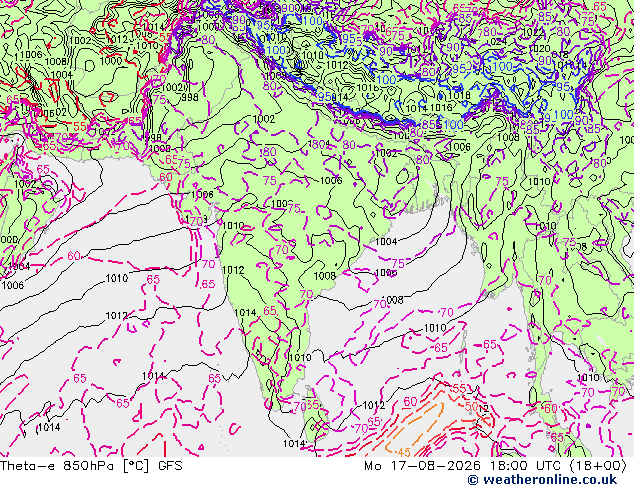The width and height of the screenshot is (634, 490).
Task: Click the red '50' theta-e contour label
Action: [471, 406]
